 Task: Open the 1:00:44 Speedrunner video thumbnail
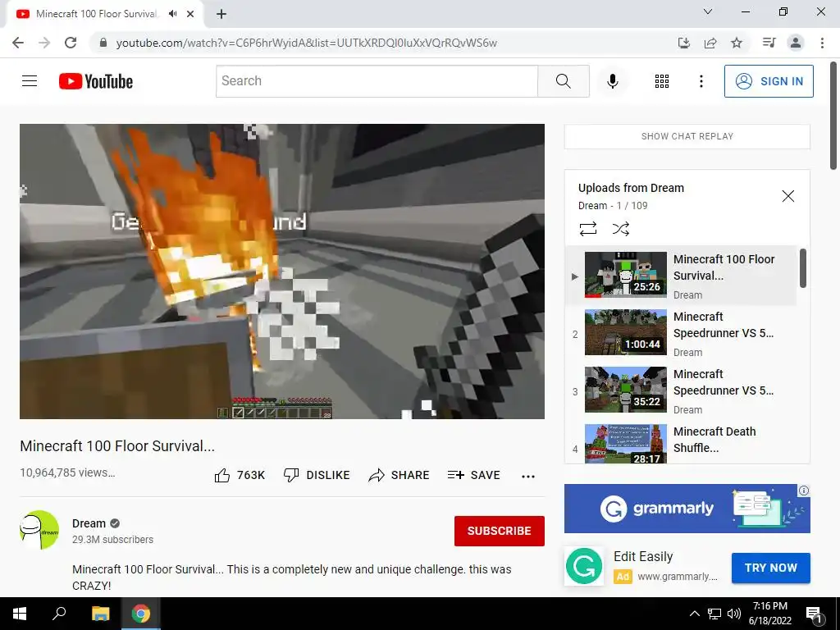coord(626,332)
